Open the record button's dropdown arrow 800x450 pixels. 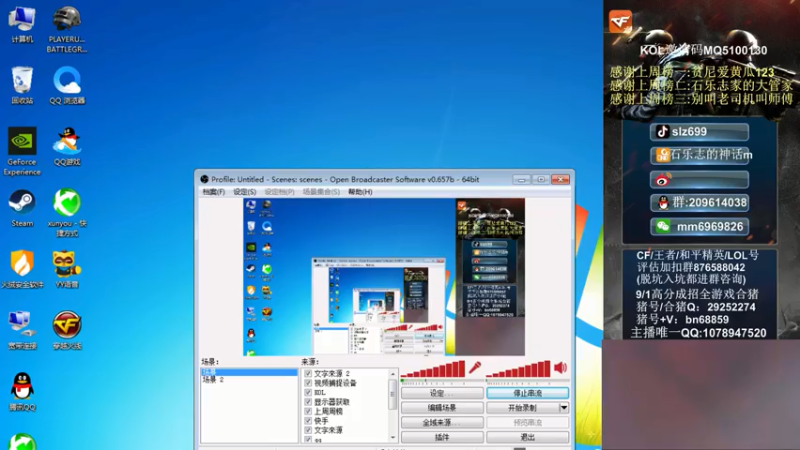[x=564, y=408]
